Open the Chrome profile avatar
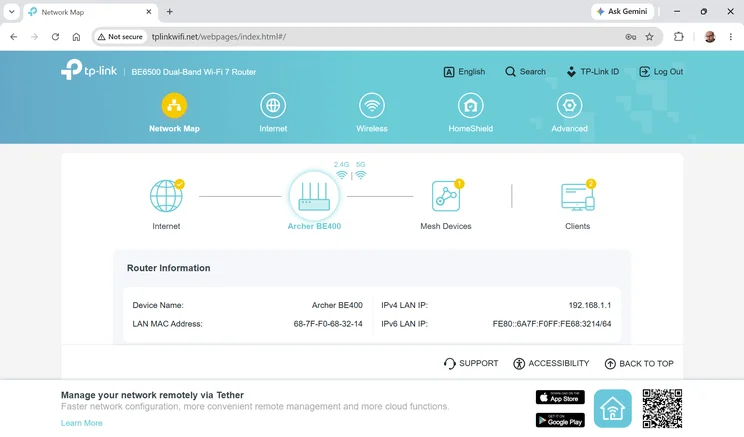 pyautogui.click(x=710, y=37)
